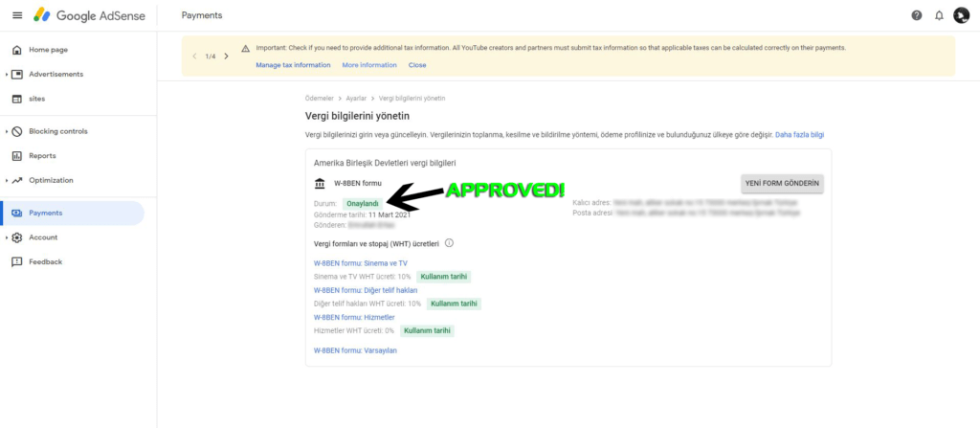Expand the Advertisements menu arrow

7,75
